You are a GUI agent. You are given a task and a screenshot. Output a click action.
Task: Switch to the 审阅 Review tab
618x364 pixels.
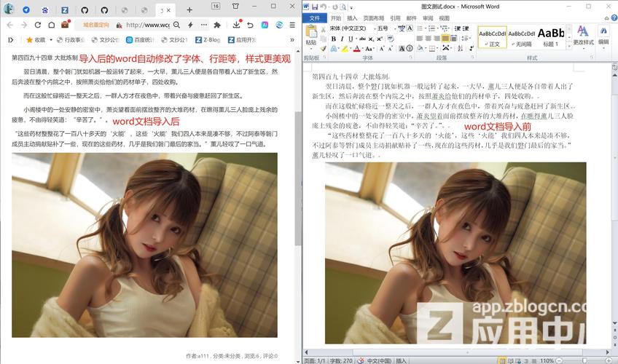(x=428, y=18)
